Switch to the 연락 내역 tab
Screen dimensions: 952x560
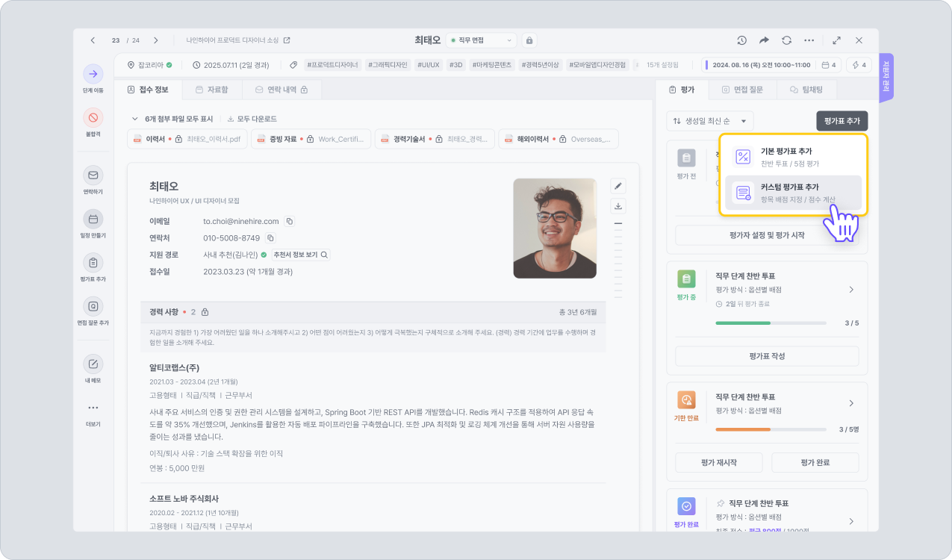(283, 90)
